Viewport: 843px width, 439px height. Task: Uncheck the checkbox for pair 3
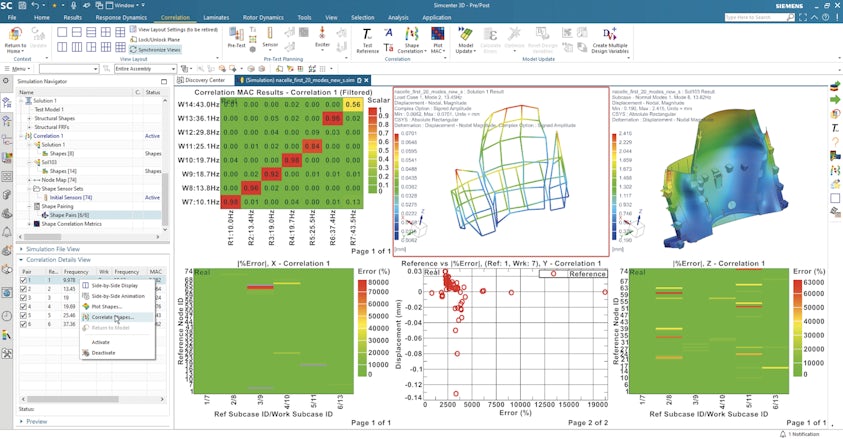click(23, 298)
